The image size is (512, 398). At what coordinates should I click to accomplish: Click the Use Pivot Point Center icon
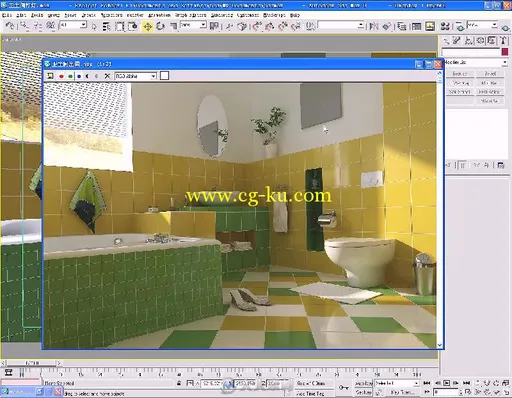click(x=214, y=26)
